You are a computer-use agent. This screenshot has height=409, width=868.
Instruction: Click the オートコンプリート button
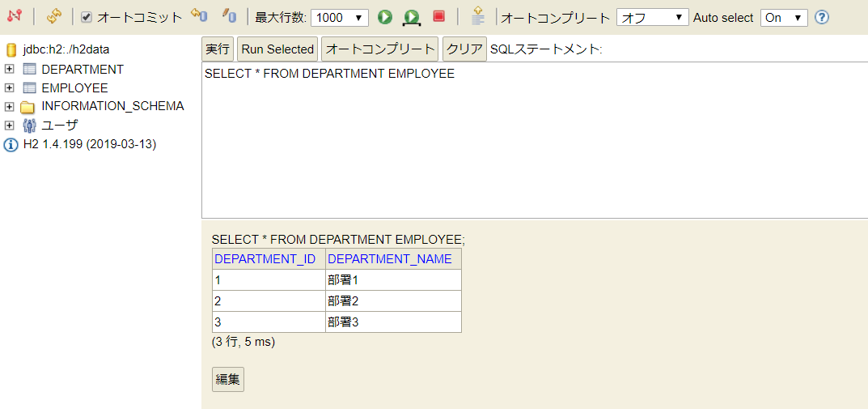click(x=379, y=49)
